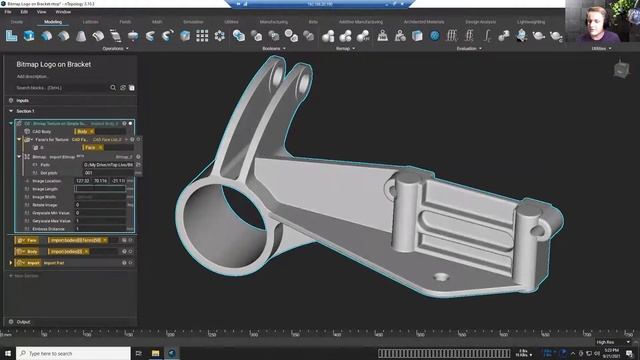Click the Add description text under title

coord(33,77)
